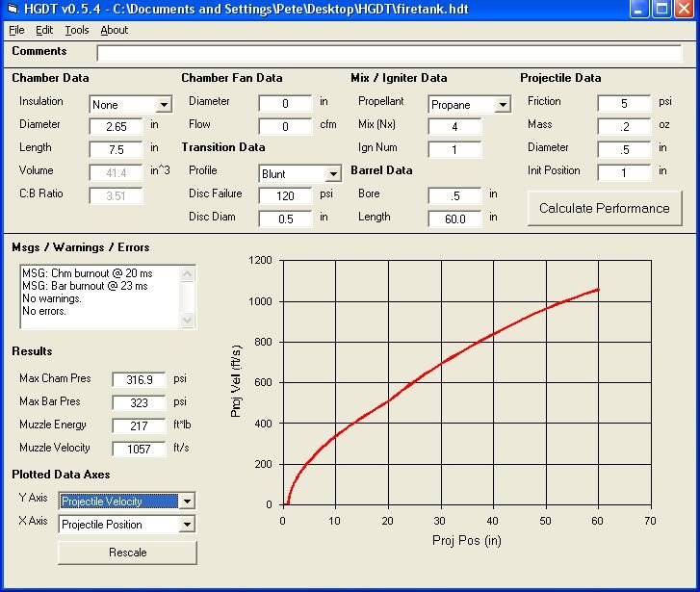700x592 pixels.
Task: Click the Comments text field
Action: [x=389, y=53]
